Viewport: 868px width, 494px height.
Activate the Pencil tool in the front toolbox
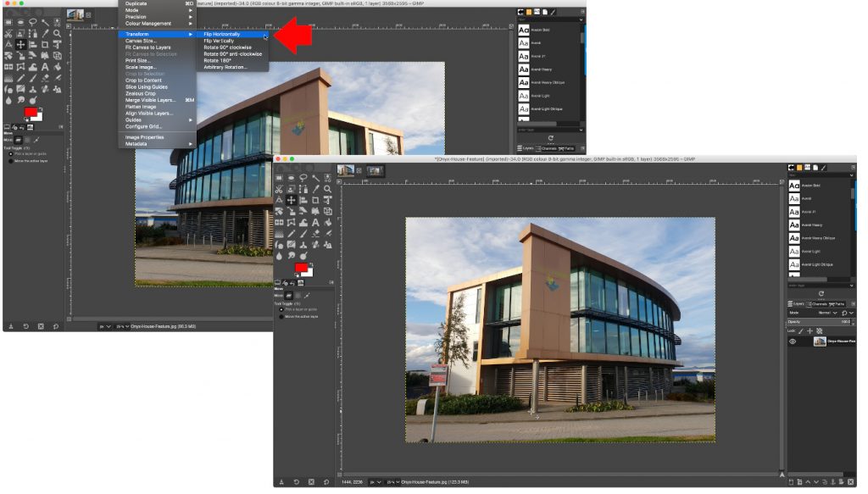point(291,233)
